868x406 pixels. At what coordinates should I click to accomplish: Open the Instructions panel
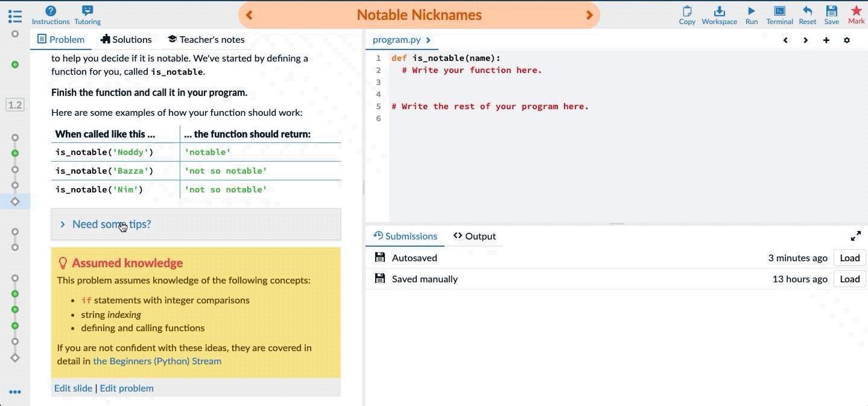[50, 14]
